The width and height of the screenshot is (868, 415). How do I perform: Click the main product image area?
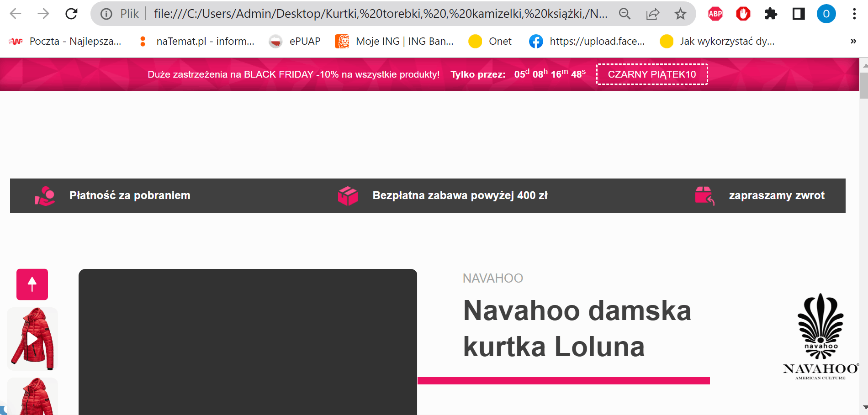pyautogui.click(x=248, y=342)
